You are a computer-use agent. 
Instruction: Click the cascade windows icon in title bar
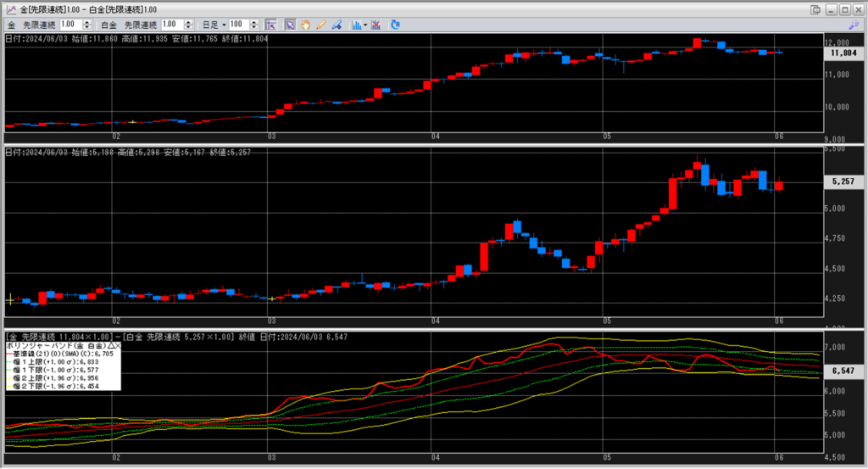coord(815,9)
